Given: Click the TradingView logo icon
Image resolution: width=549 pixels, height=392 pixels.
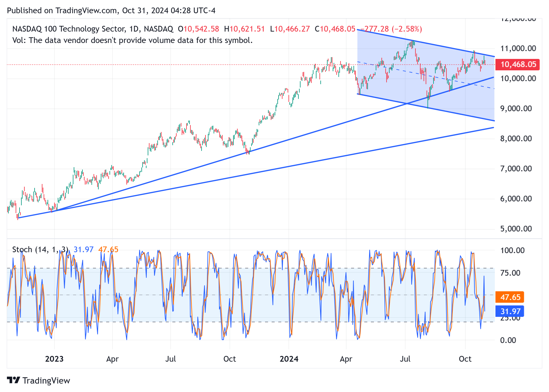Looking at the screenshot, I should (14, 380).
